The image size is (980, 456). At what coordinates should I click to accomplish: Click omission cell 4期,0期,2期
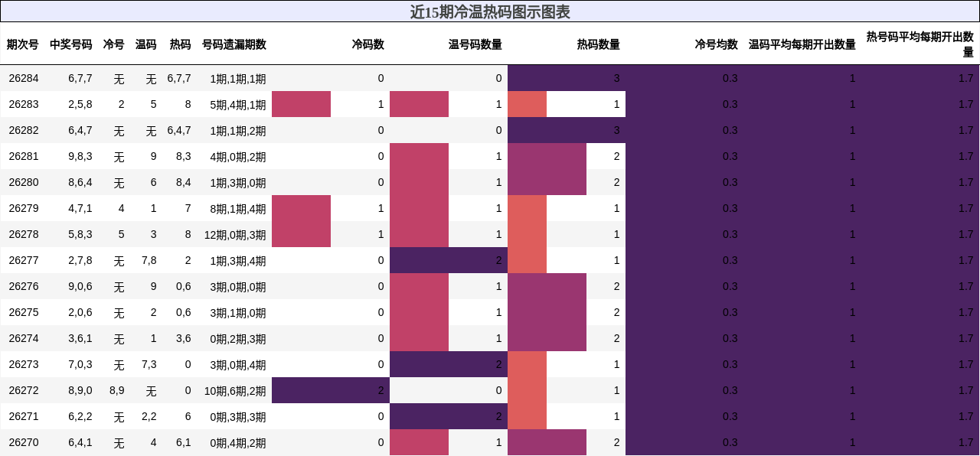click(x=238, y=156)
